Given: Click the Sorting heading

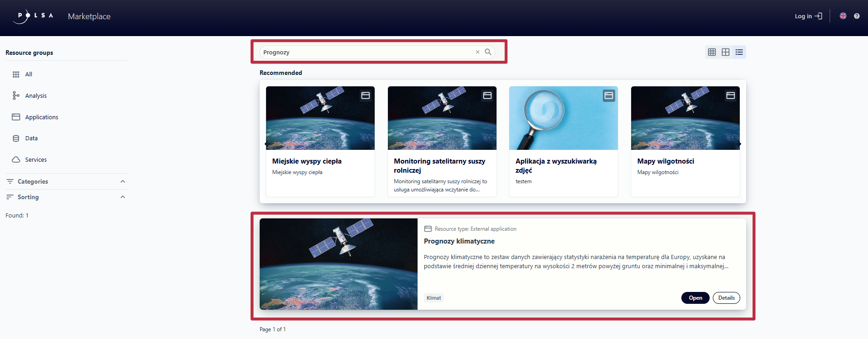Looking at the screenshot, I should (28, 197).
